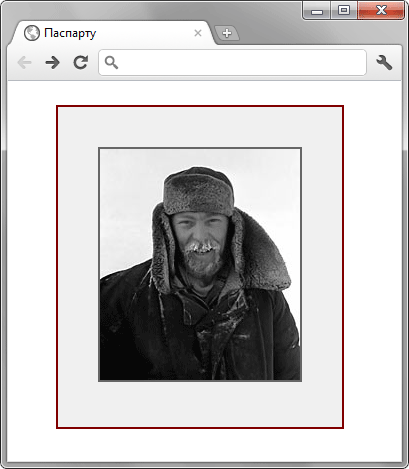Maximize the browser window
This screenshot has width=409, height=469.
[344, 11]
